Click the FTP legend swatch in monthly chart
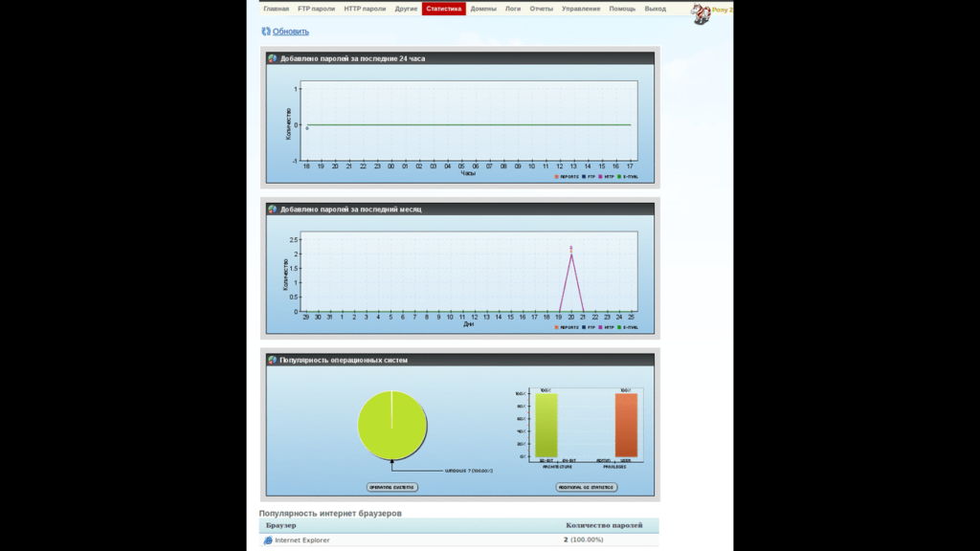Viewport: 980px width, 551px height. (x=584, y=327)
